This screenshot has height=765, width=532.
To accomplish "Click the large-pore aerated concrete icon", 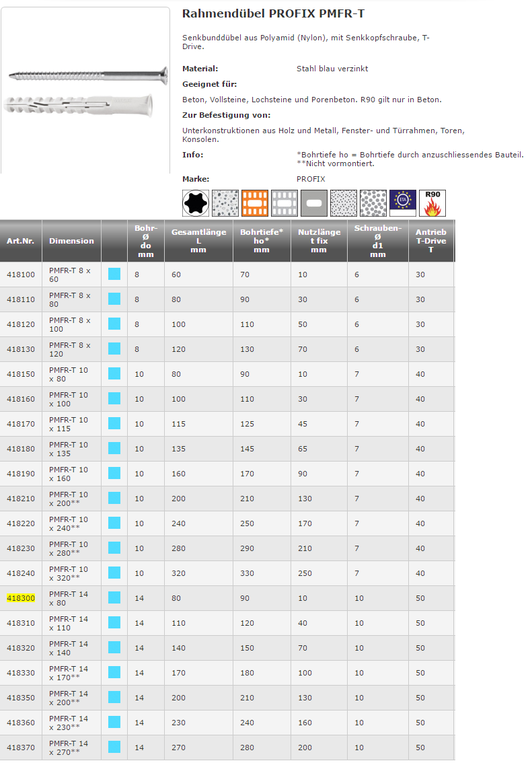I will [x=373, y=203].
